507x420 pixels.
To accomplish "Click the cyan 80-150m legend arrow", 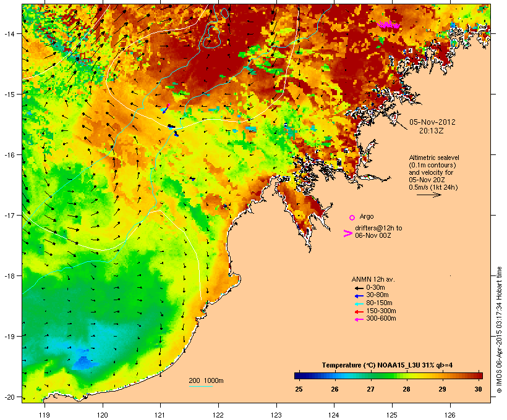I will pos(359,304).
